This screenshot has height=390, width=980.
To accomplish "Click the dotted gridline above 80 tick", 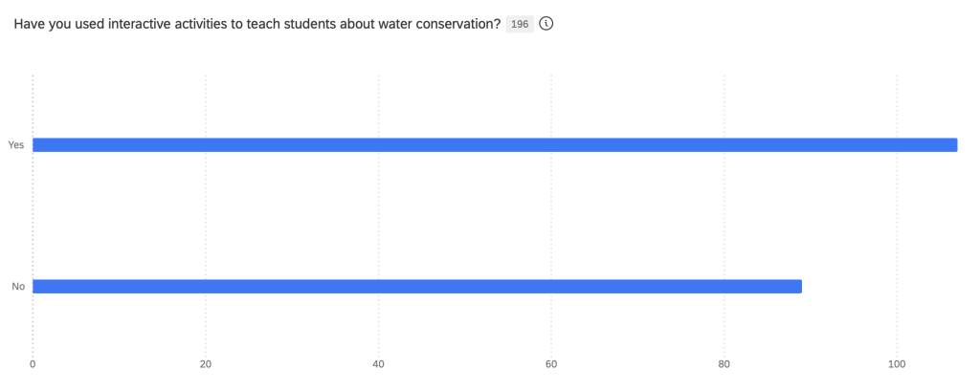I will pos(724,215).
